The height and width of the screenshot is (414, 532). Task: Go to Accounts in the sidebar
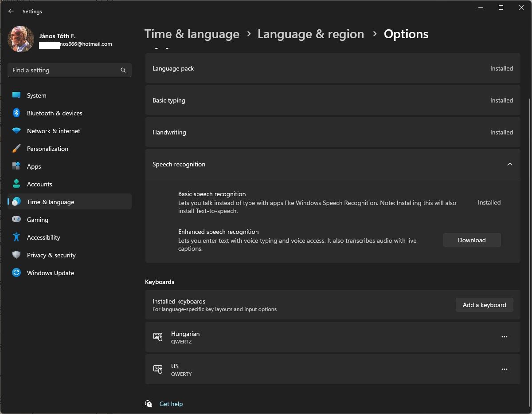(x=39, y=184)
